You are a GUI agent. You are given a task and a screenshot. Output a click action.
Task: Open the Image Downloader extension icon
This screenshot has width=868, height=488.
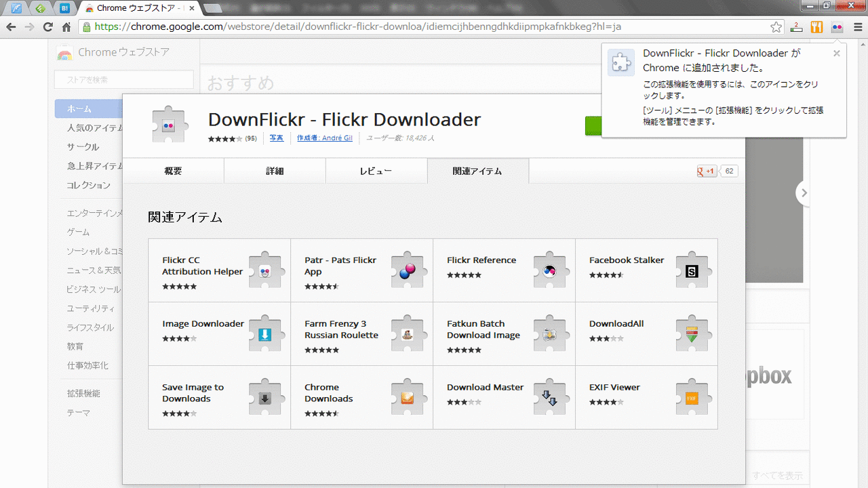click(x=265, y=333)
